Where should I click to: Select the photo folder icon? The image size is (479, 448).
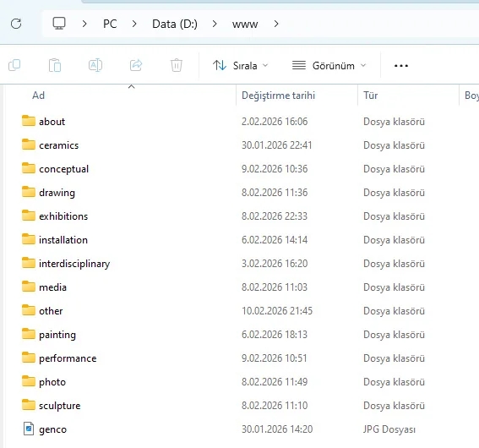pos(29,381)
